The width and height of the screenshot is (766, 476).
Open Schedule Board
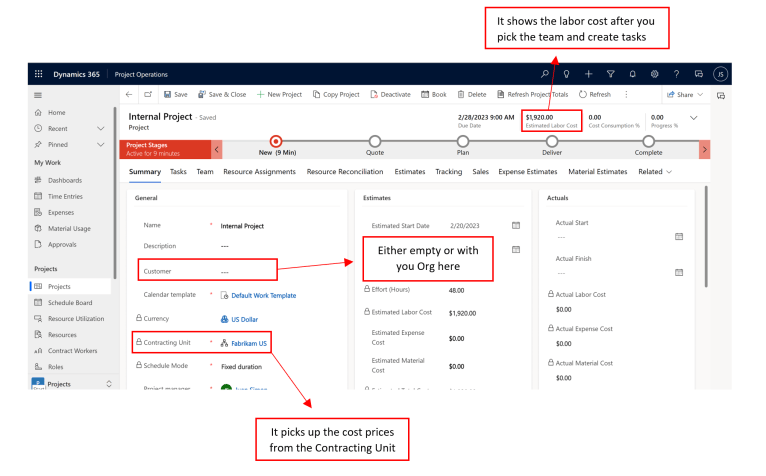70,303
